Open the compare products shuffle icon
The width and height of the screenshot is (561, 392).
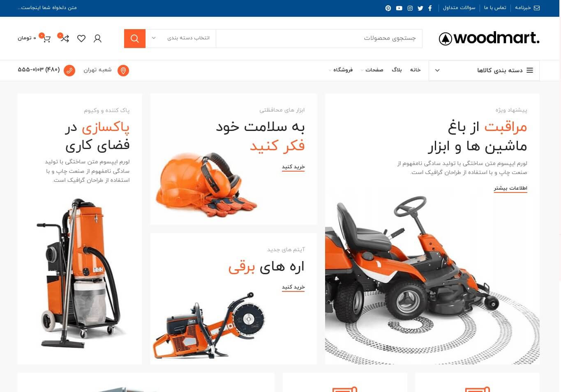[65, 39]
